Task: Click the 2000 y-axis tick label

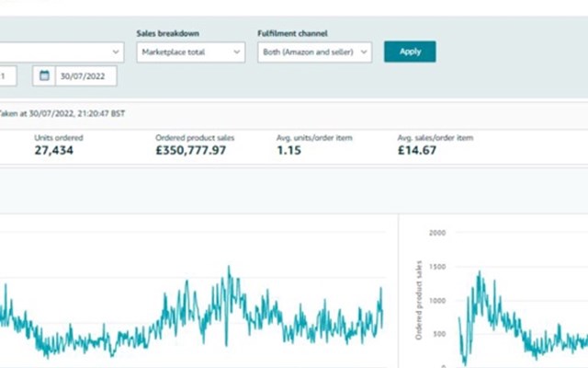Action: click(x=437, y=233)
